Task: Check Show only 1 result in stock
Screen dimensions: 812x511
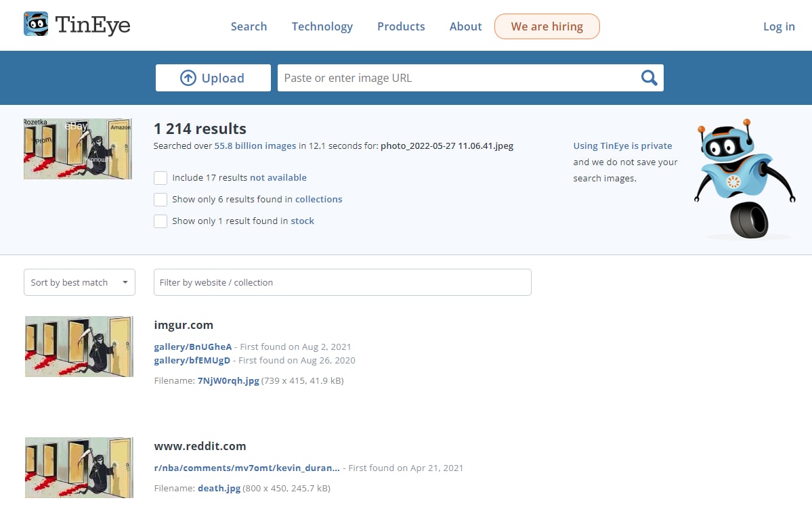Action: 161,221
